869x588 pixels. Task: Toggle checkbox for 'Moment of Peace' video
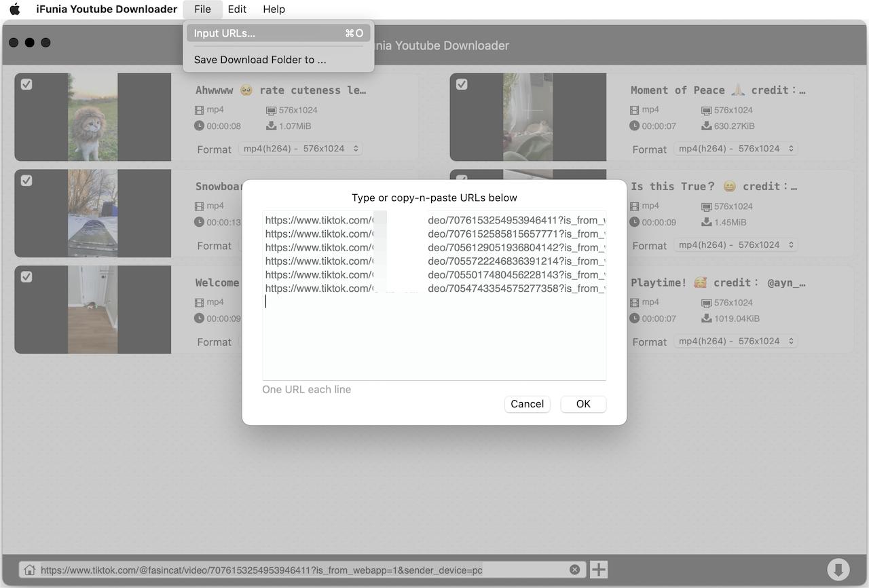point(462,84)
